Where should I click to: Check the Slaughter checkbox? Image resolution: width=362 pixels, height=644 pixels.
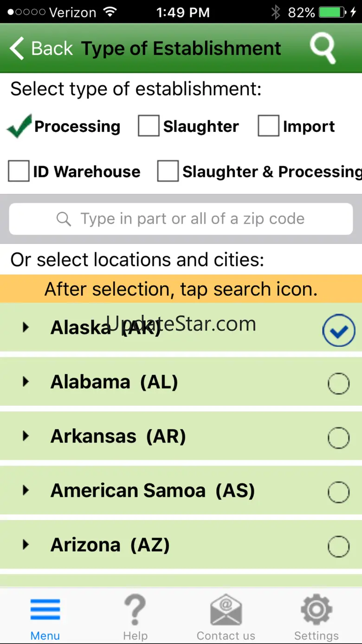(x=149, y=126)
